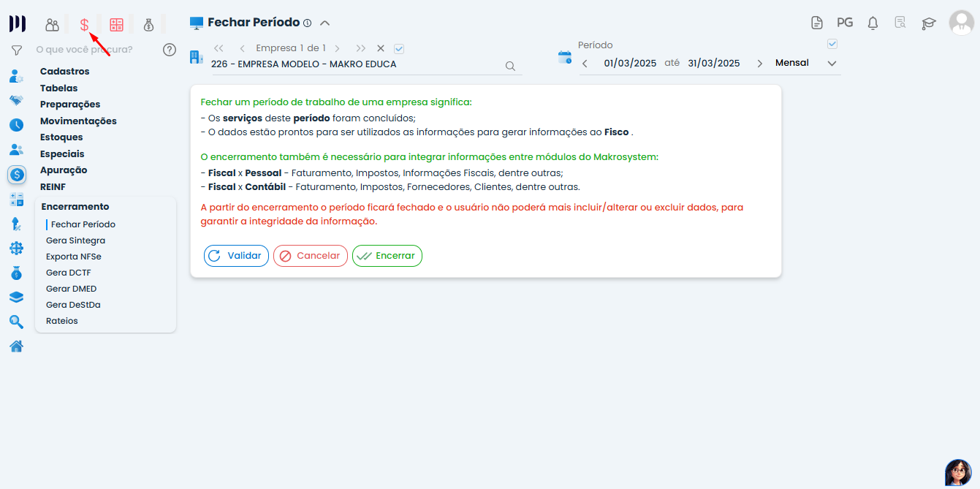Expand the Apuração menu
Image resolution: width=980 pixels, height=489 pixels.
click(x=64, y=170)
